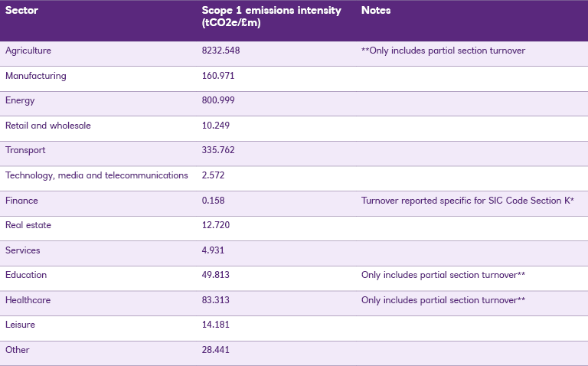Screen dimensions: 588x366
Task: Click the Transport value 335.762
Action: click(x=219, y=150)
